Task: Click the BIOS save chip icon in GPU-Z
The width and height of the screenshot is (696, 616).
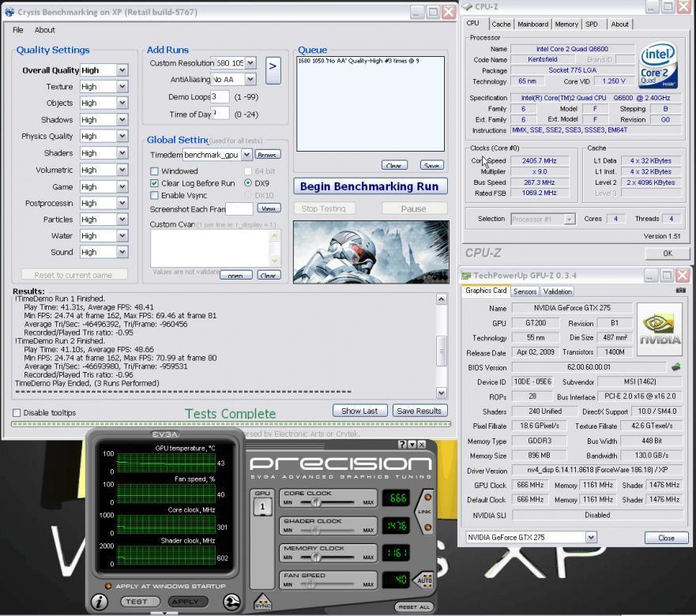Action: [675, 367]
